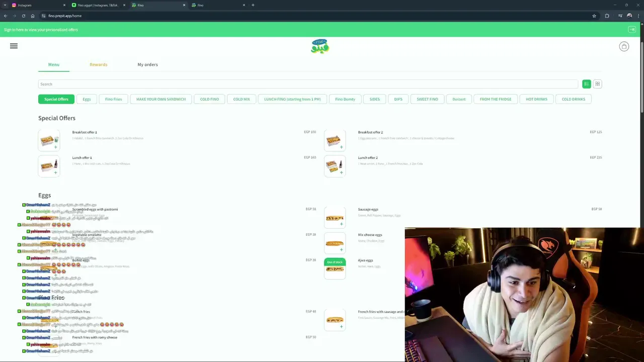Viewport: 644px width, 362px height.
Task: Open the browser extensions puzzle icon
Action: pyautogui.click(x=607, y=16)
